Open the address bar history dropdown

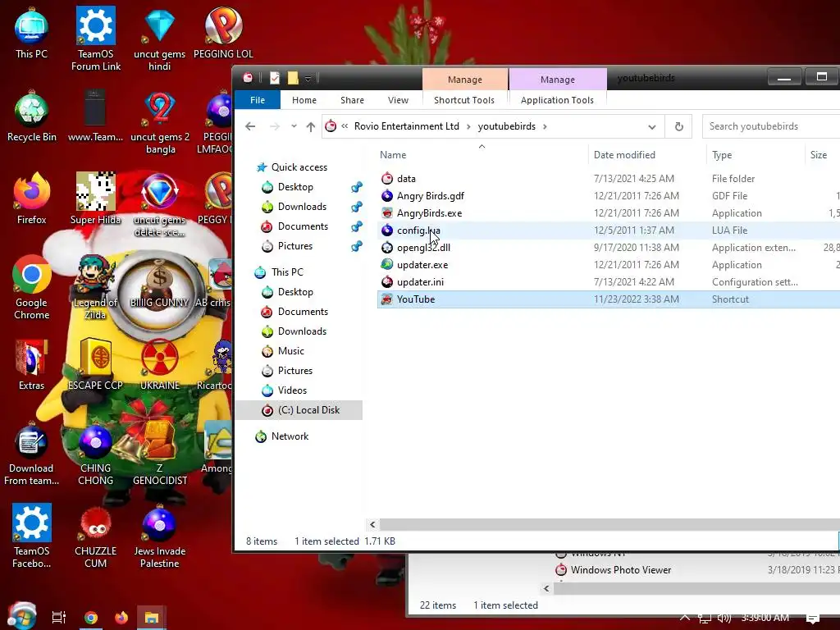click(x=652, y=127)
